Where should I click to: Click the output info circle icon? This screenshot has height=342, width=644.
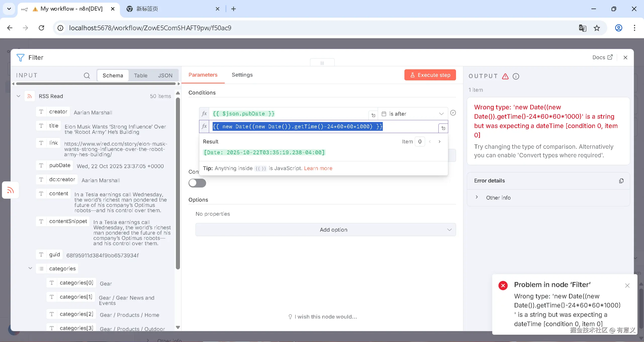pyautogui.click(x=516, y=76)
